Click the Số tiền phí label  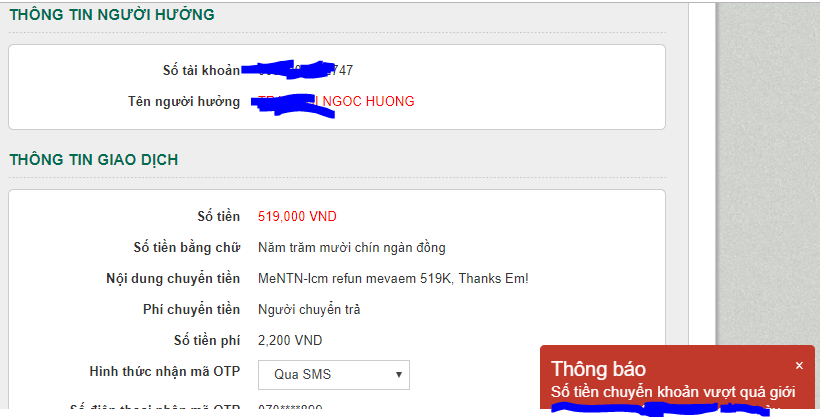pyautogui.click(x=207, y=341)
